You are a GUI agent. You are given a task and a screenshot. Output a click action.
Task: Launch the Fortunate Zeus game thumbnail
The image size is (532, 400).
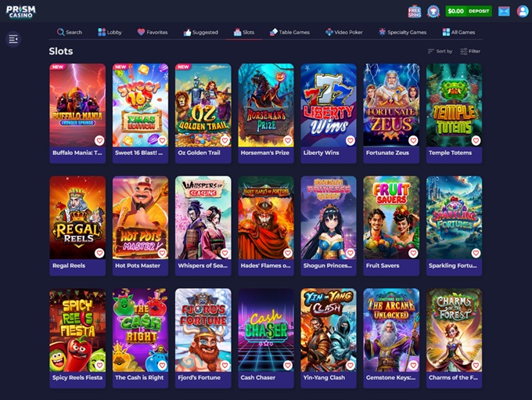coord(391,105)
